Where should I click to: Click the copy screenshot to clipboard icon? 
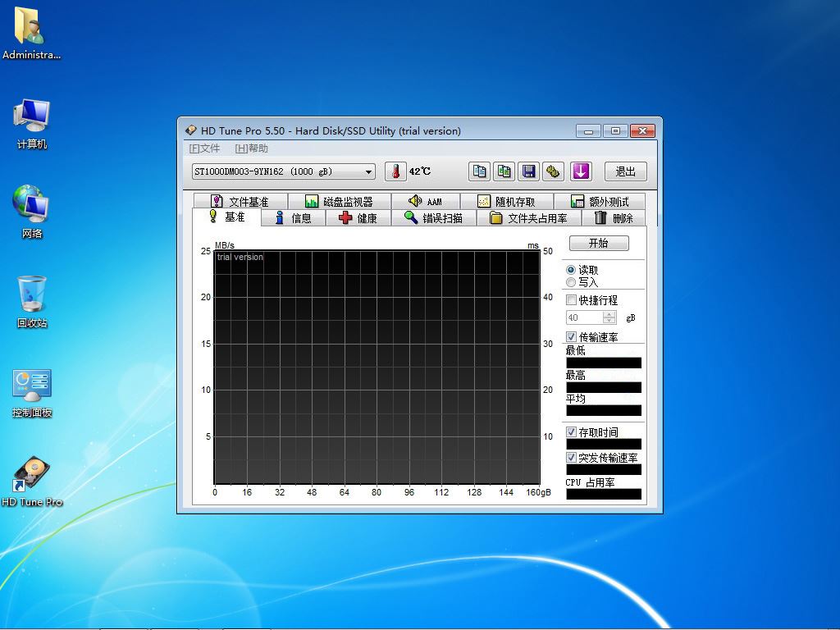click(x=504, y=171)
